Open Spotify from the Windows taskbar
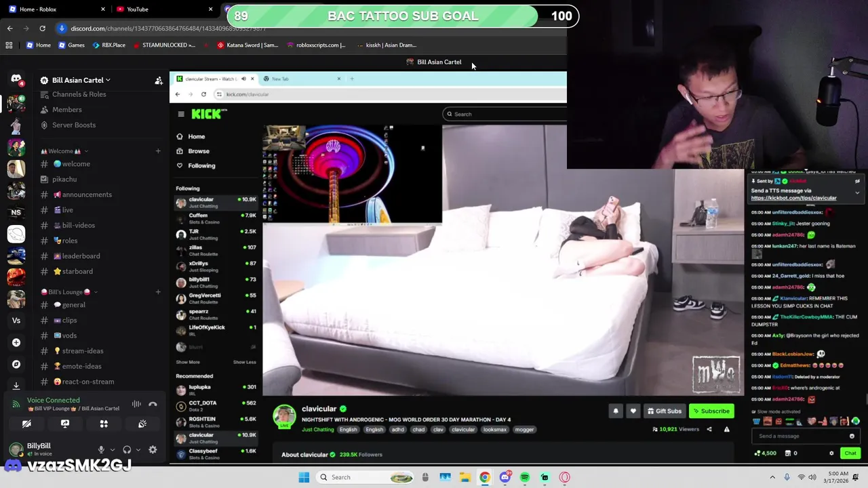This screenshot has height=488, width=868. (525, 477)
